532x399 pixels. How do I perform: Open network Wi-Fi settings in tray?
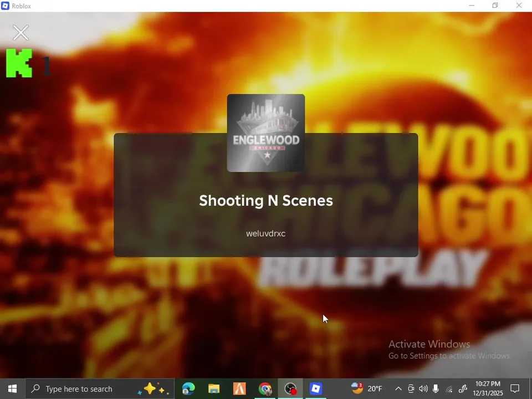pos(449,389)
